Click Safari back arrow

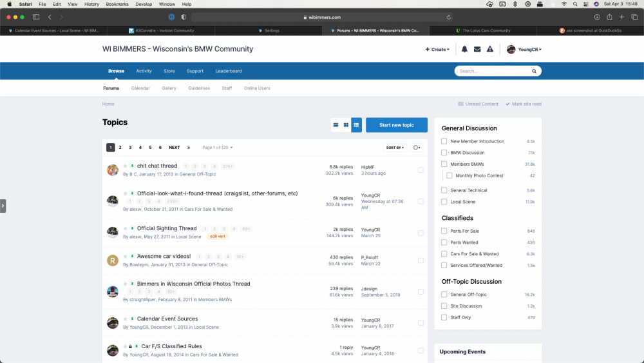pyautogui.click(x=50, y=17)
